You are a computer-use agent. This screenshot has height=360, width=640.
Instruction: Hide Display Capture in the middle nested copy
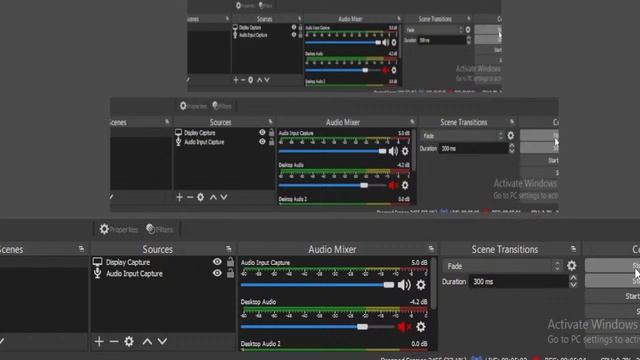(262, 132)
